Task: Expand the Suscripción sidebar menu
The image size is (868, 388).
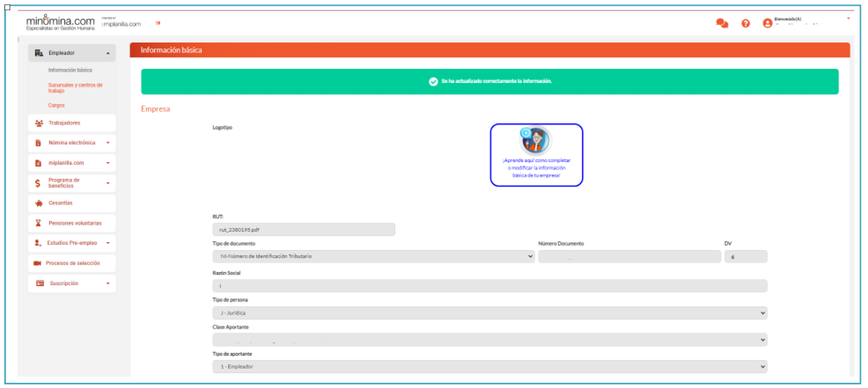Action: (108, 283)
